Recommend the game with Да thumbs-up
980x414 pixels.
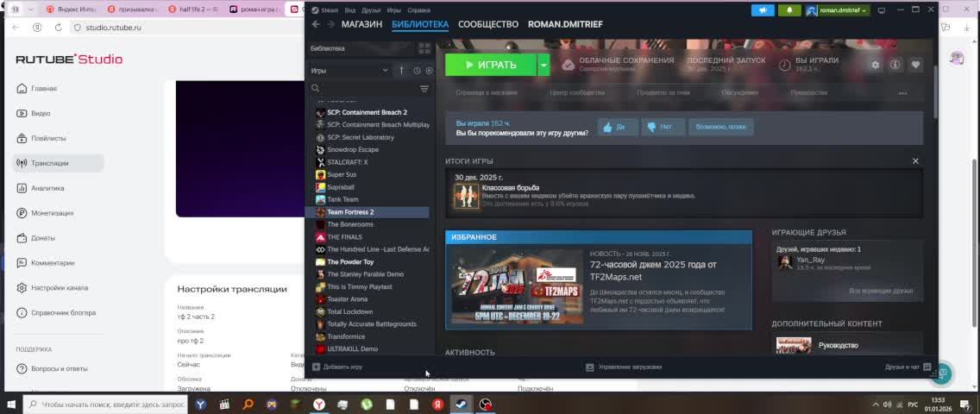coord(618,128)
